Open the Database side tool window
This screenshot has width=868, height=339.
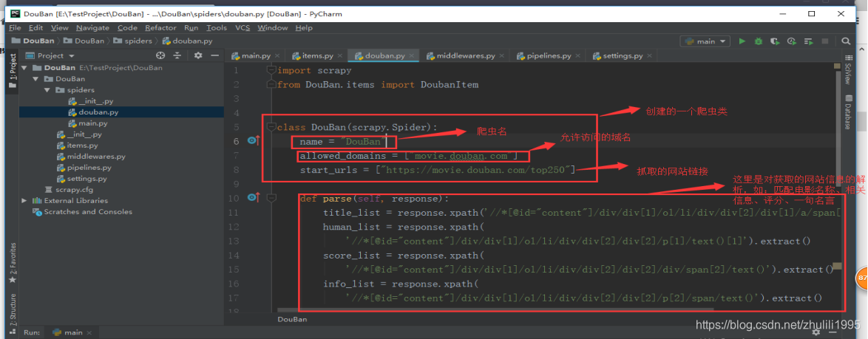coord(847,112)
